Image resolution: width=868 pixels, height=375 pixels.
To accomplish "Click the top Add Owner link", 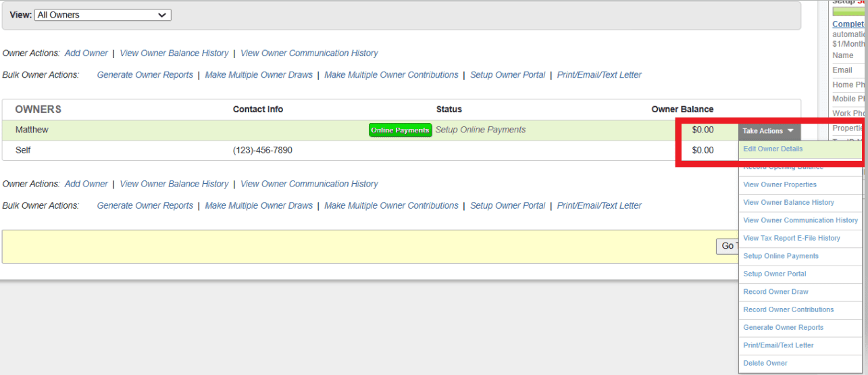I will tap(86, 53).
